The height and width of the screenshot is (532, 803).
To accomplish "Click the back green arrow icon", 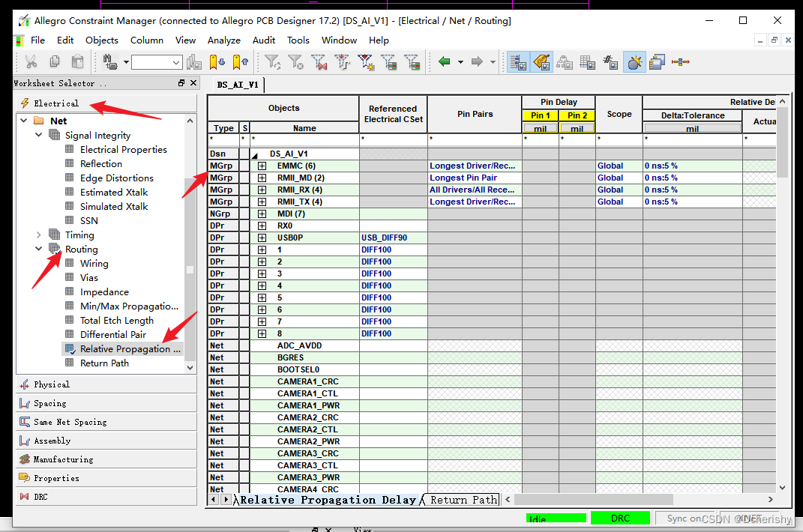I will click(444, 62).
